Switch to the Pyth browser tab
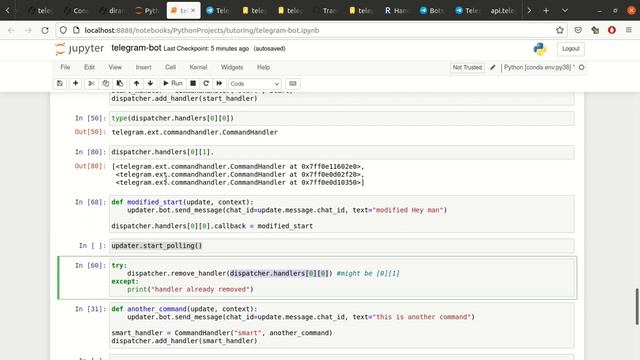This screenshot has height=360, width=640. click(x=147, y=11)
